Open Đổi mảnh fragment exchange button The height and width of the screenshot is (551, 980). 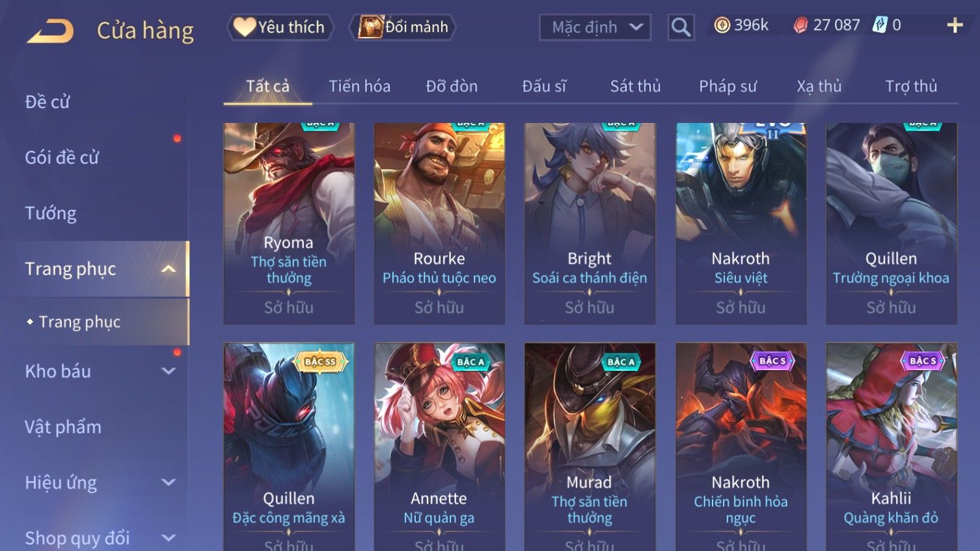click(402, 27)
